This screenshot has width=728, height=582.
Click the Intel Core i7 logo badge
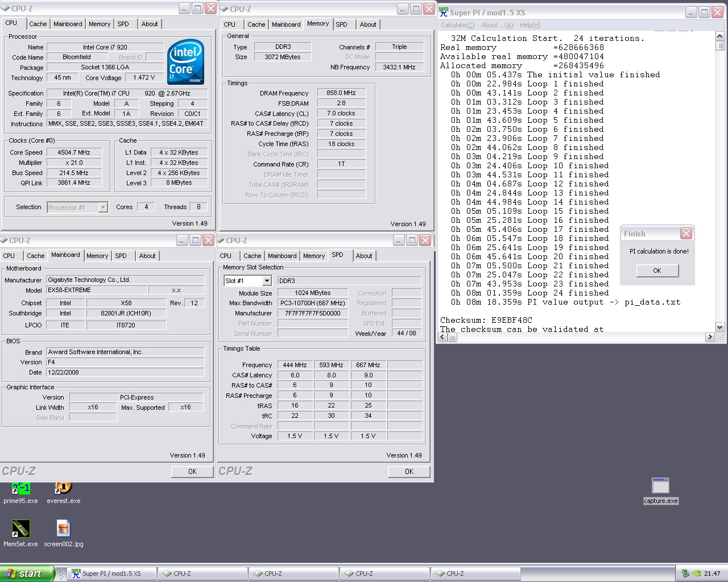(x=185, y=62)
